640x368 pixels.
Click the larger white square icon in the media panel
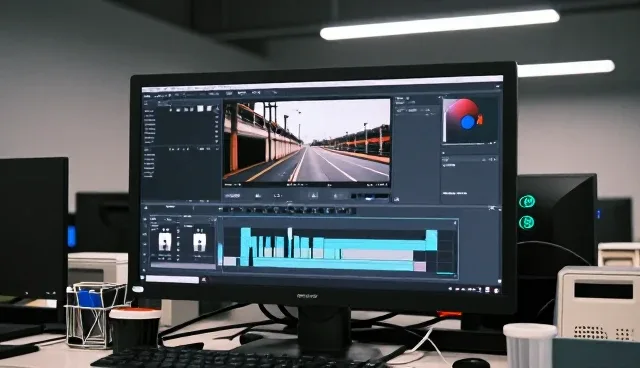click(x=200, y=109)
